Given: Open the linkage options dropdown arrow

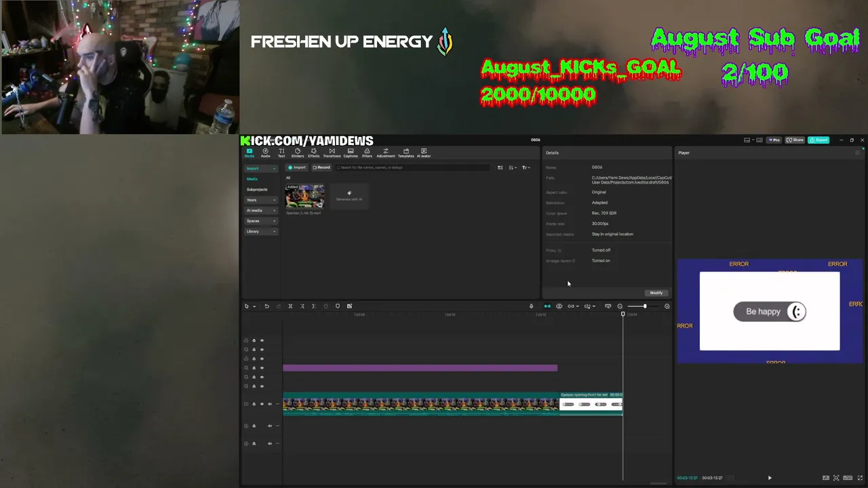Looking at the screenshot, I should tap(577, 306).
